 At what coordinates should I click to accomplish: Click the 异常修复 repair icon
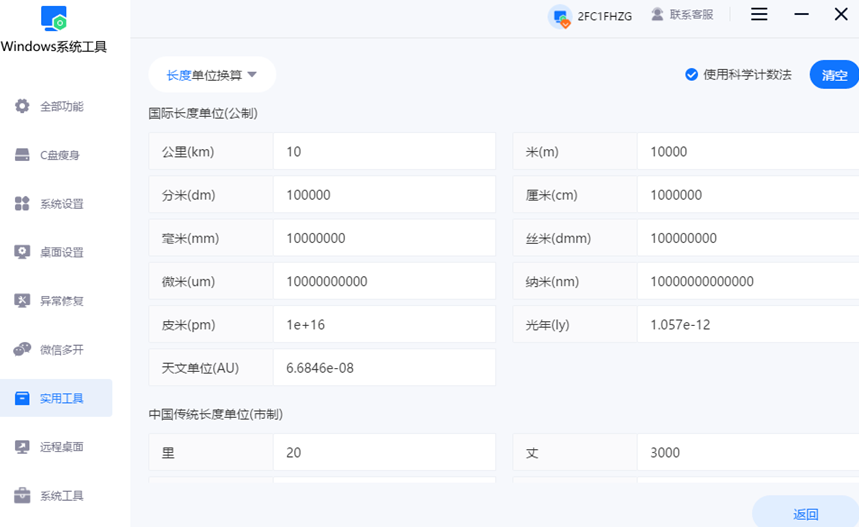coord(22,301)
